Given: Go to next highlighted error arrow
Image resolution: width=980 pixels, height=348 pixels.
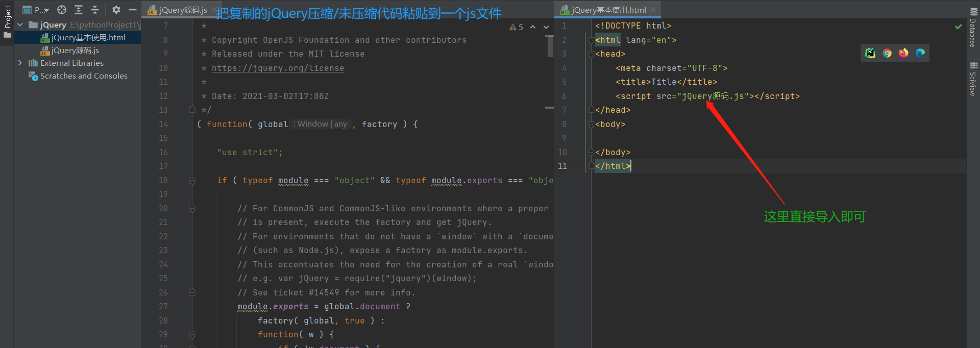Looking at the screenshot, I should click(546, 27).
